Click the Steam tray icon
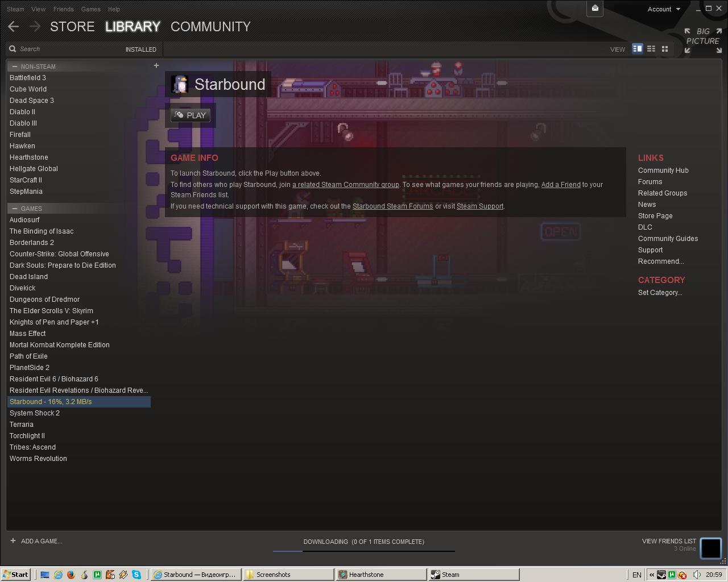 [x=661, y=575]
